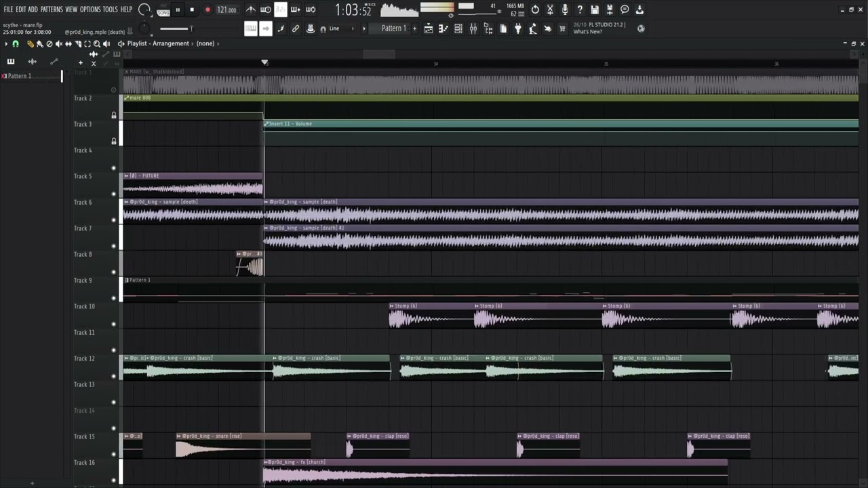Toggle overdub/blend recording icon

[295, 9]
